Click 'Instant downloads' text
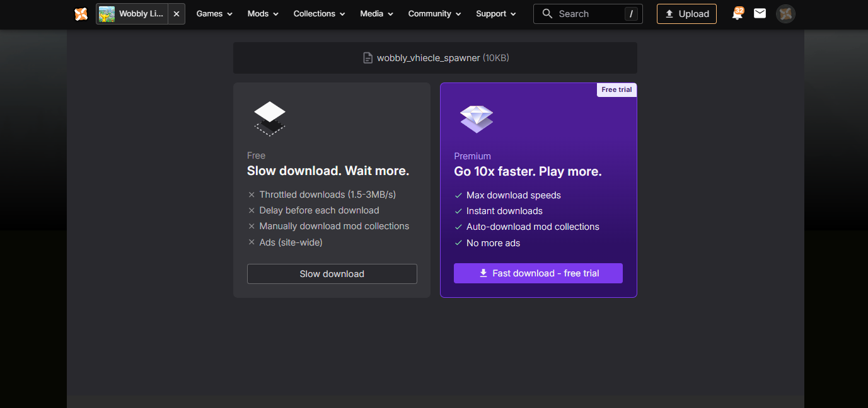 point(504,211)
